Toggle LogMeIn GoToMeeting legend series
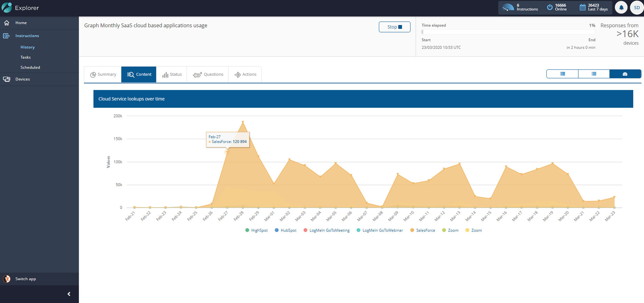 (x=326, y=230)
